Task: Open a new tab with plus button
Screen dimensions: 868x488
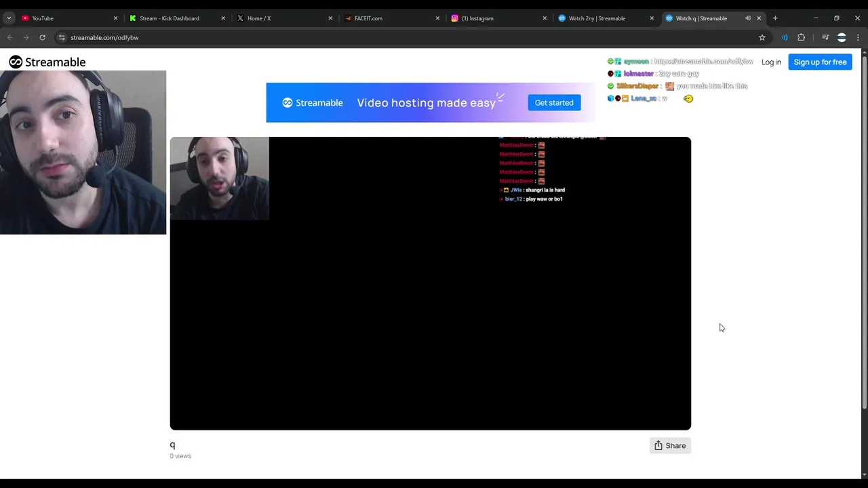Action: click(775, 18)
